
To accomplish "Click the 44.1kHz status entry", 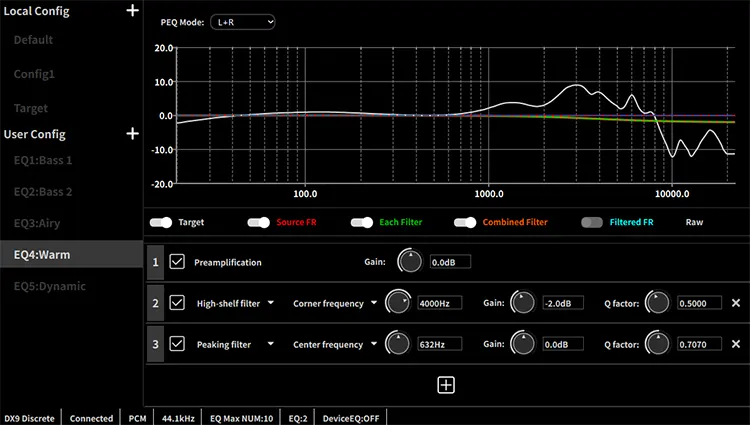I will (178, 418).
